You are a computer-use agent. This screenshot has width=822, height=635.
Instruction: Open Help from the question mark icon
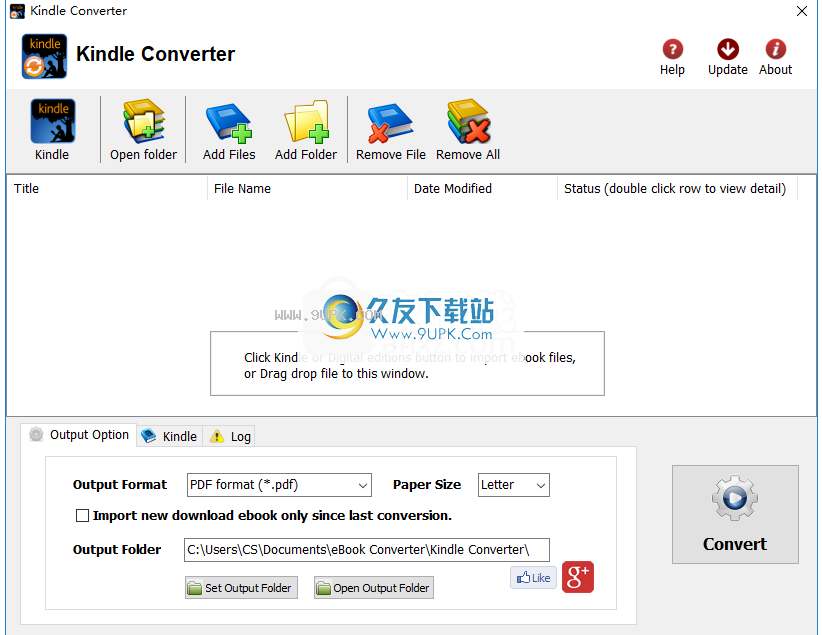[x=673, y=49]
